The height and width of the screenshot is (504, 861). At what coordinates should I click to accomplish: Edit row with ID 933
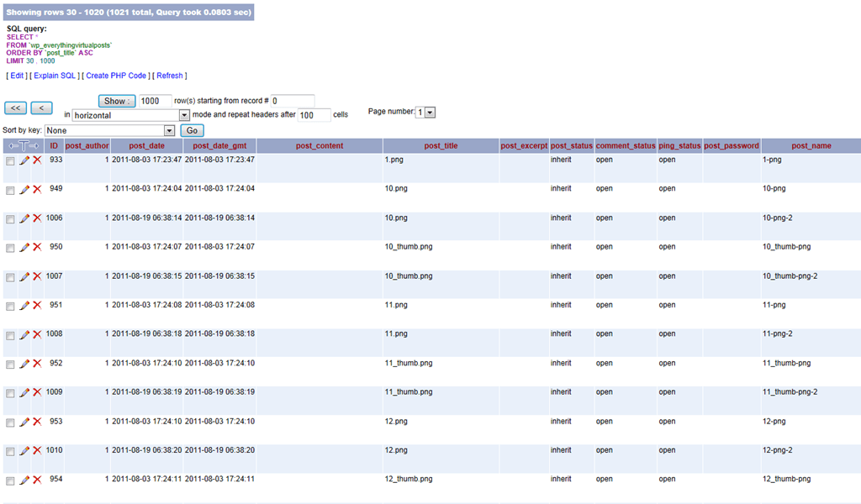click(x=24, y=160)
